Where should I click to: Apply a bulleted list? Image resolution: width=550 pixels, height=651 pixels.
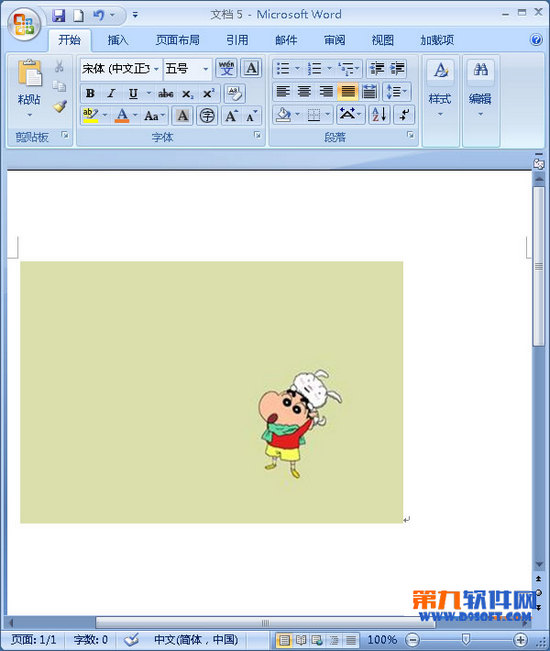tap(283, 69)
